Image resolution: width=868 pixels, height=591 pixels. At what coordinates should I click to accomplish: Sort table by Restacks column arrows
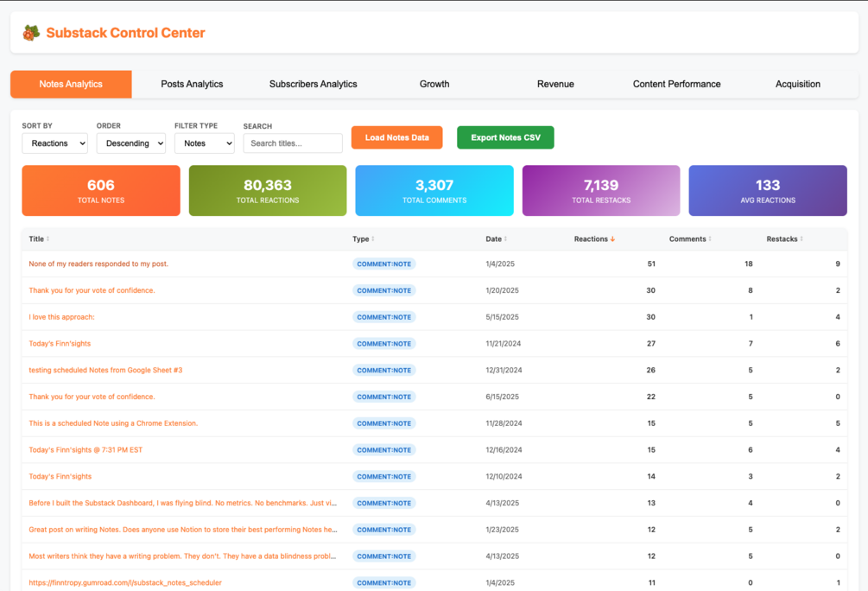pos(801,238)
